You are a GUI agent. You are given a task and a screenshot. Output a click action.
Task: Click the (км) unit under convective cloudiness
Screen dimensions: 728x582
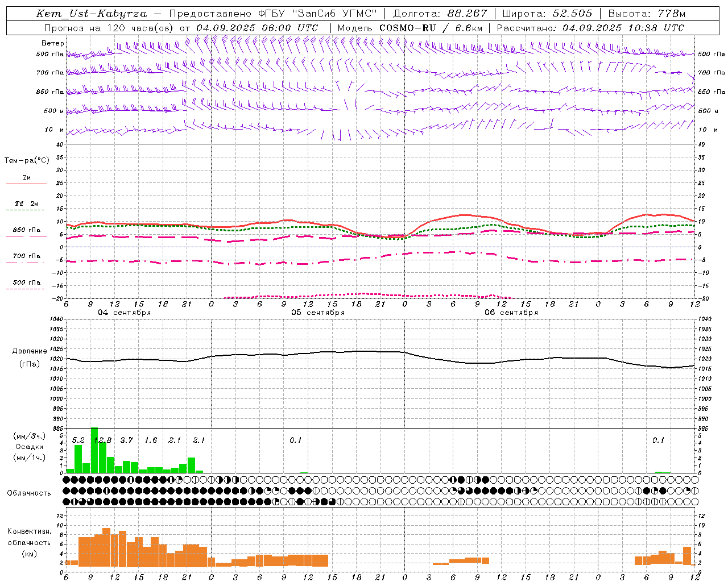[29, 554]
